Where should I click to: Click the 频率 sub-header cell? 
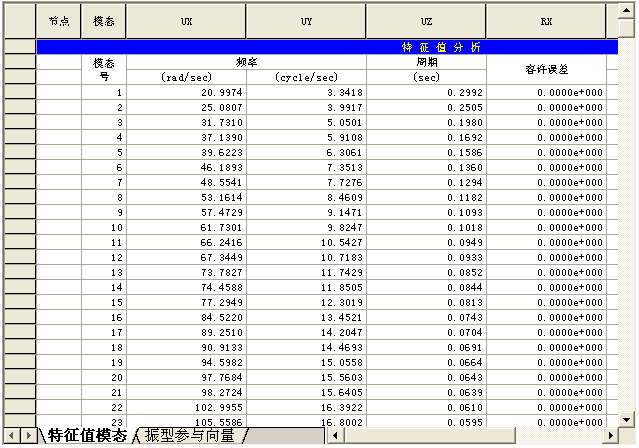click(247, 62)
